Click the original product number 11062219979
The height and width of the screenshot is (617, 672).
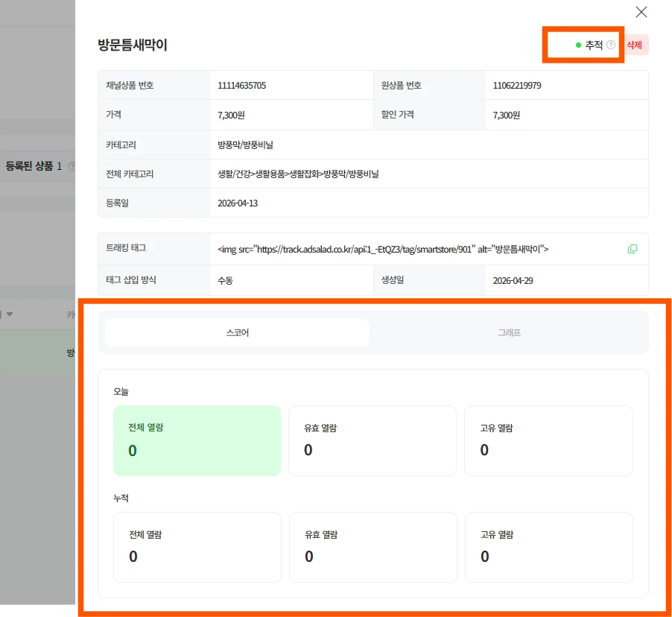tap(517, 86)
